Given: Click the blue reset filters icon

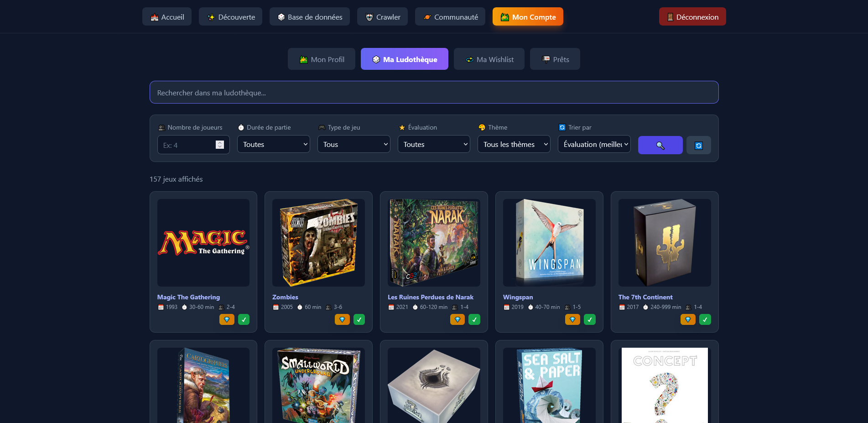Looking at the screenshot, I should click(x=698, y=145).
